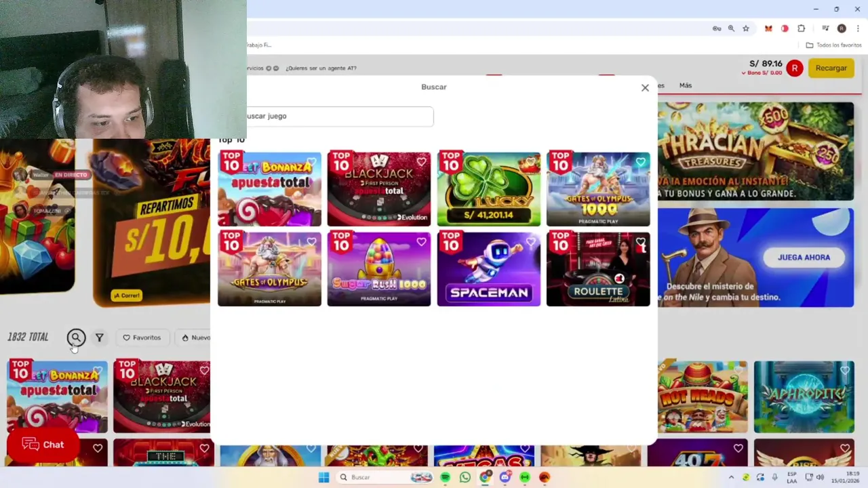Viewport: 868px width, 488px height.
Task: Click the red half-circle extension icon
Action: [785, 28]
